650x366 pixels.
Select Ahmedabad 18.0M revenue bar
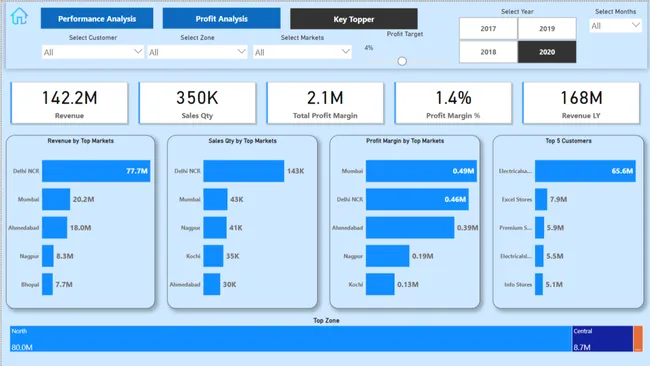(54, 228)
